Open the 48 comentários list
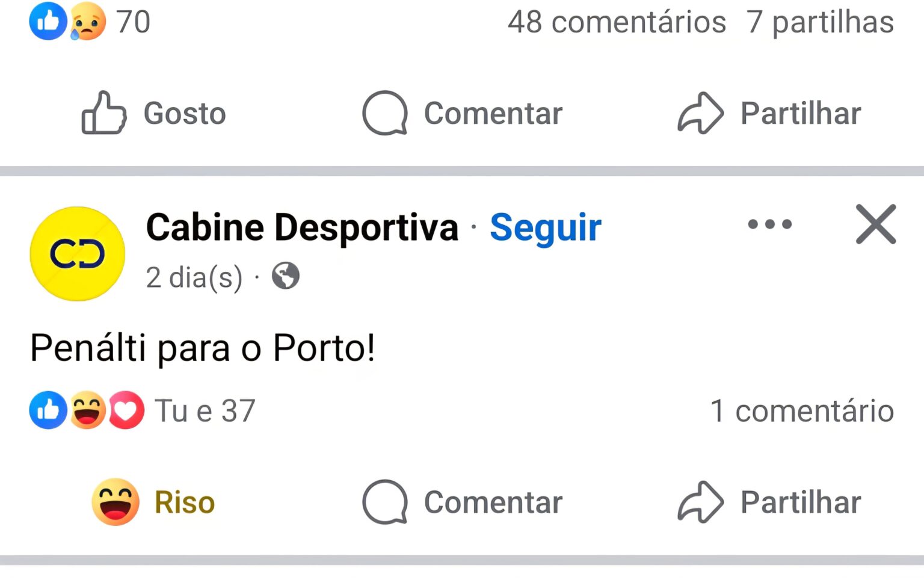 (617, 22)
